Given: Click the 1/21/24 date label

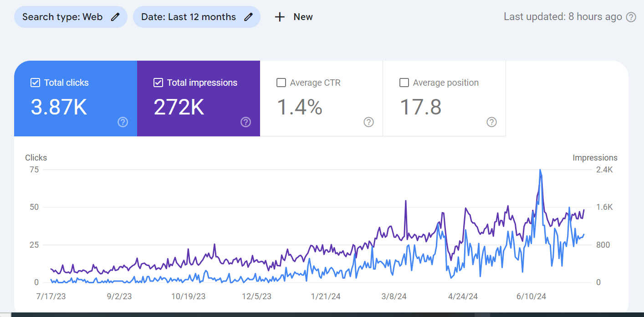Looking at the screenshot, I should point(326,296).
